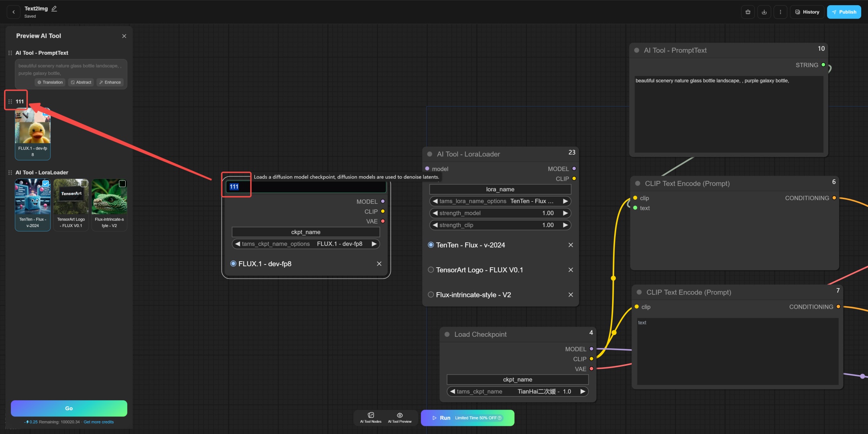Check the Flux-intrincate-style thumbnail checkbox in preview
The height and width of the screenshot is (434, 868).
coord(123,184)
